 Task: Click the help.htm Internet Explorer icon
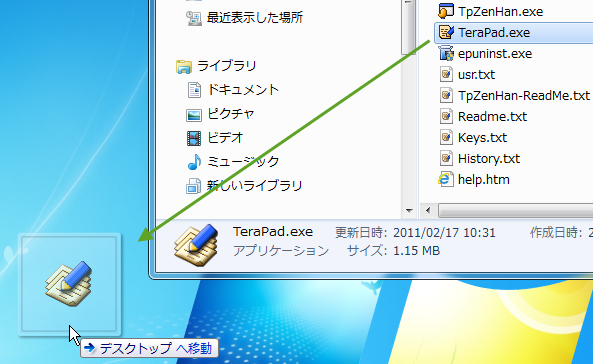point(446,179)
